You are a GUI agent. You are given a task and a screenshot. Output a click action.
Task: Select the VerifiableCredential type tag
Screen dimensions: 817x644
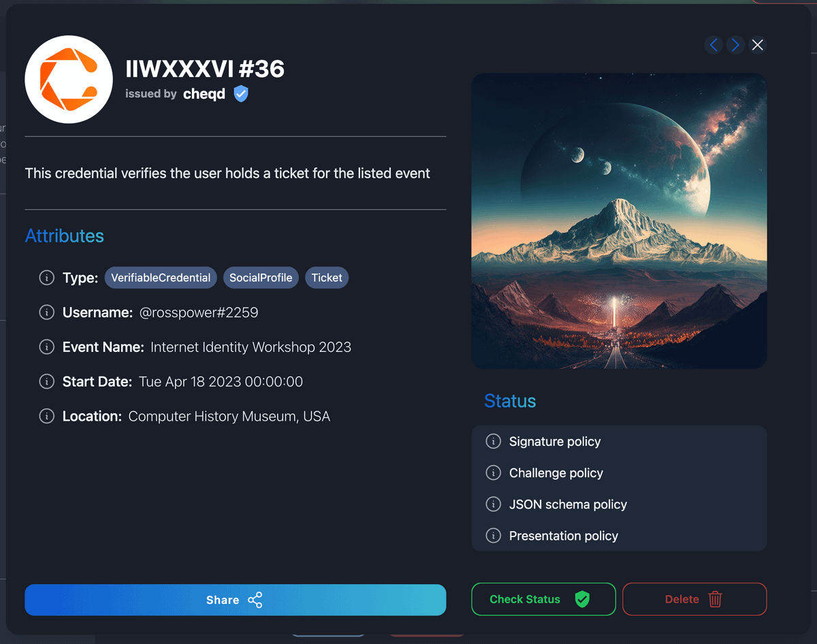(161, 278)
